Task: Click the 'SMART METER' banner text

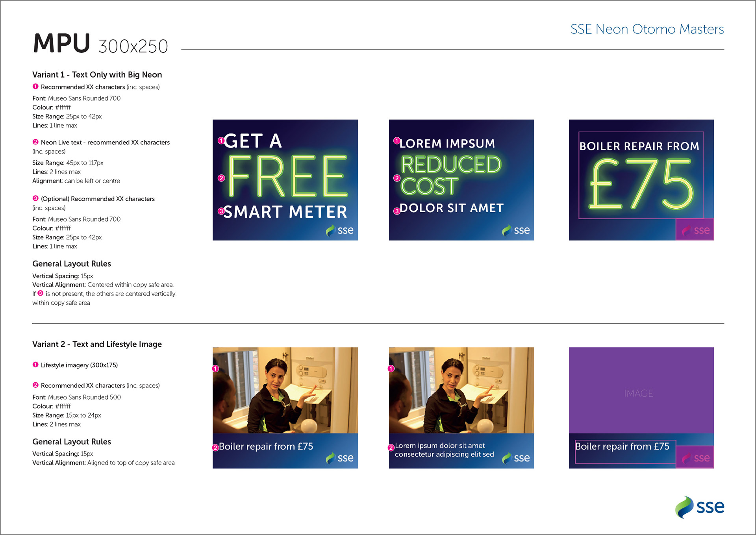Action: pos(285,212)
